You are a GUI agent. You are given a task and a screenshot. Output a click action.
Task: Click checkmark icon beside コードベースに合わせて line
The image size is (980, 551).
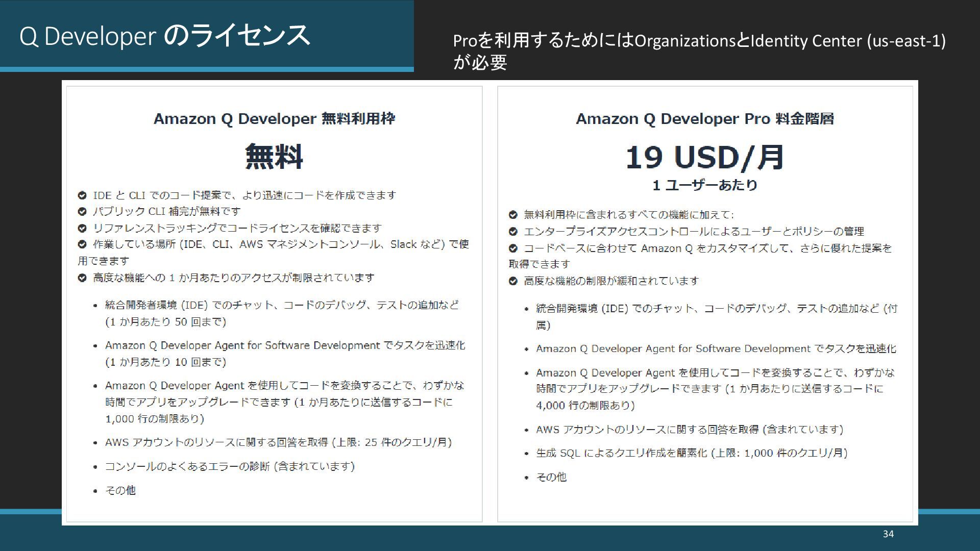coord(513,248)
